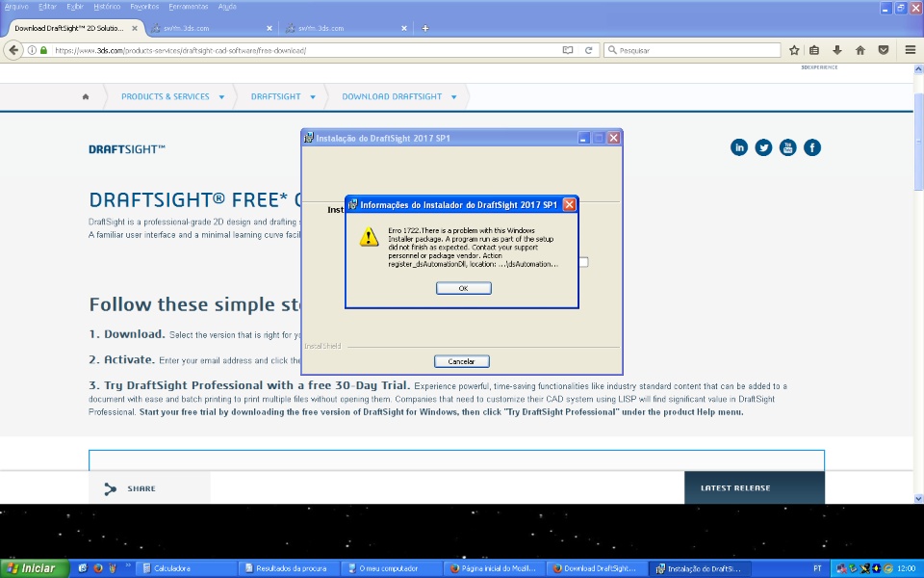
Task: Open Products & Services breadcrumb link
Action: 165,96
